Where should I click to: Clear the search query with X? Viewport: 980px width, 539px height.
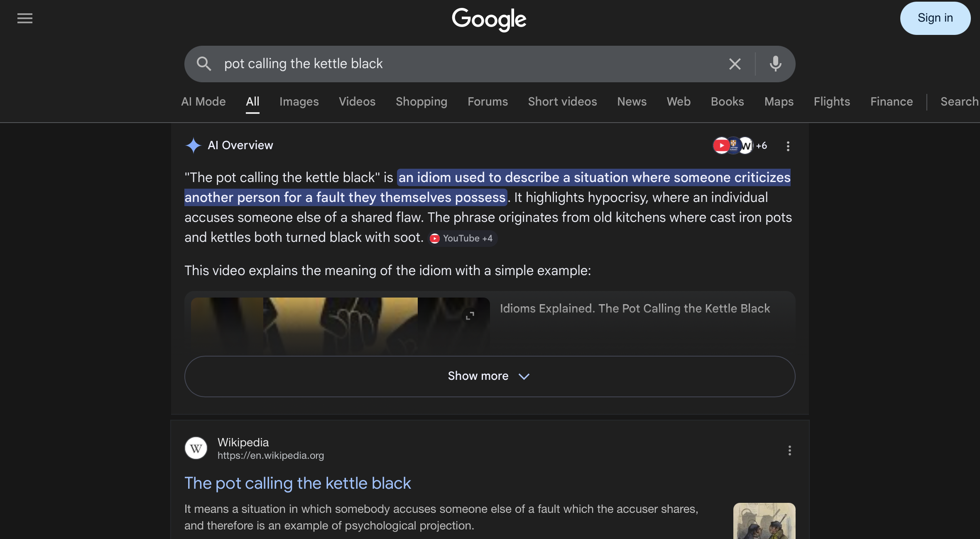pos(735,64)
